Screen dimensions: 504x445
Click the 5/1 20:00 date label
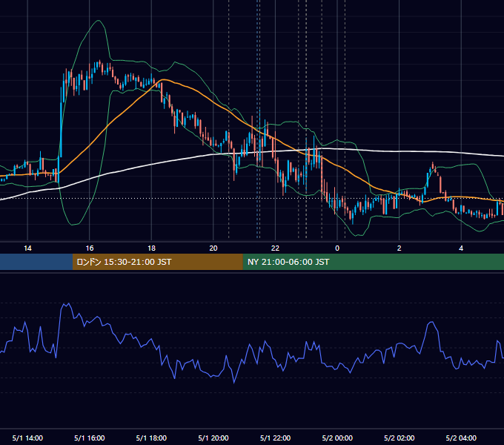pos(213,438)
